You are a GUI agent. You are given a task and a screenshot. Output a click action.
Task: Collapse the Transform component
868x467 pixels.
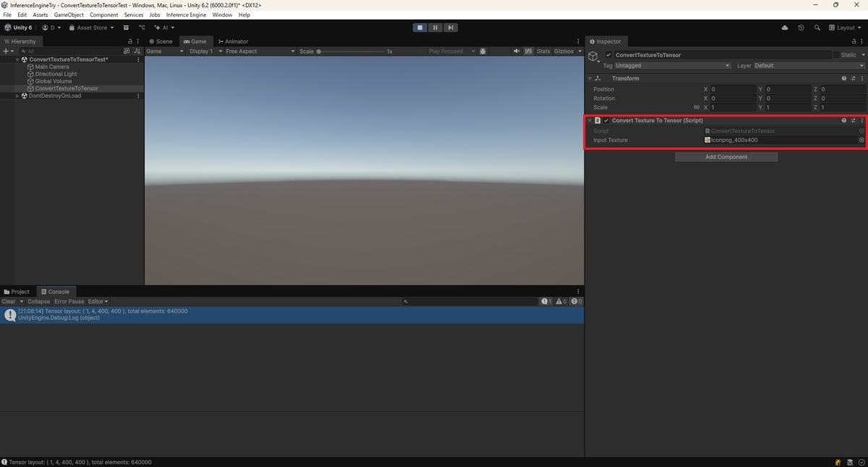(590, 78)
